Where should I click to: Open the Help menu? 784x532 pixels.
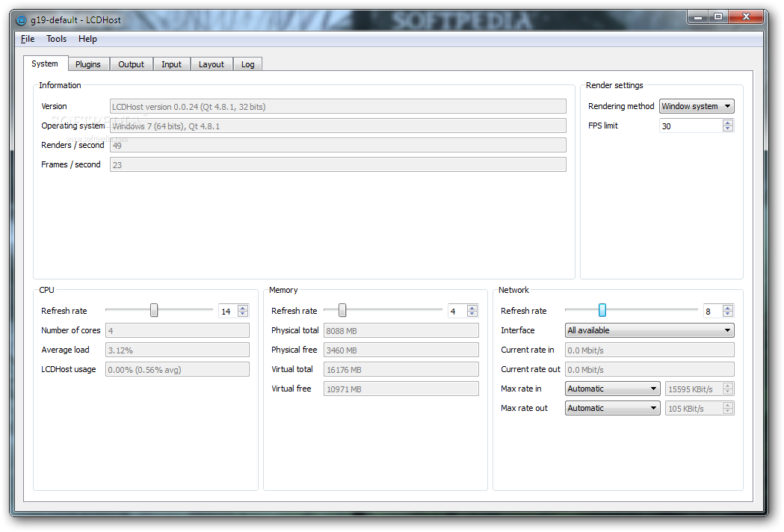click(x=87, y=39)
